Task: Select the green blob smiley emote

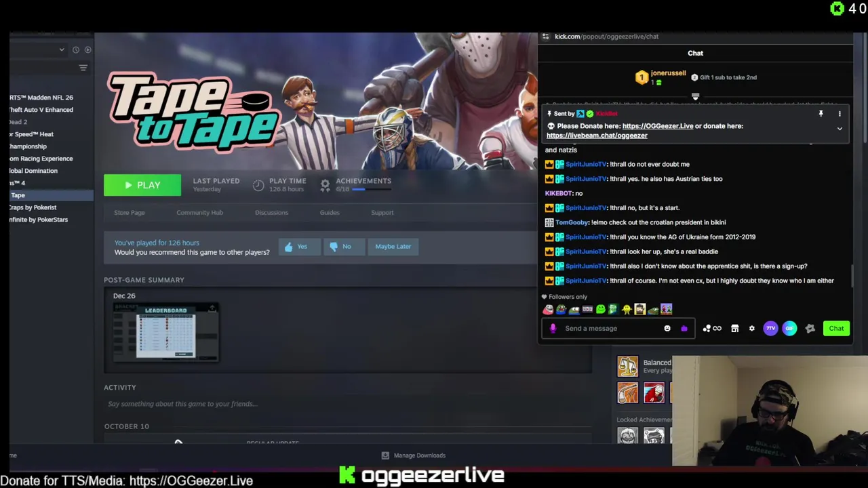Action: pos(600,310)
